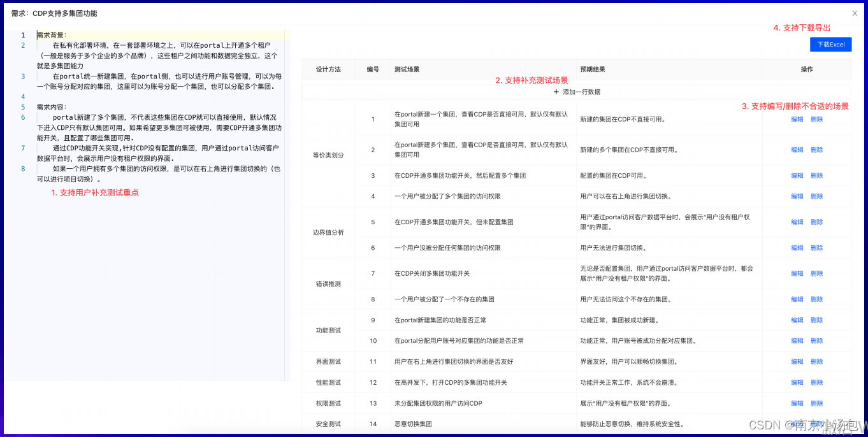Select the 安全测试 design method cell
The image size is (868, 437).
click(328, 424)
